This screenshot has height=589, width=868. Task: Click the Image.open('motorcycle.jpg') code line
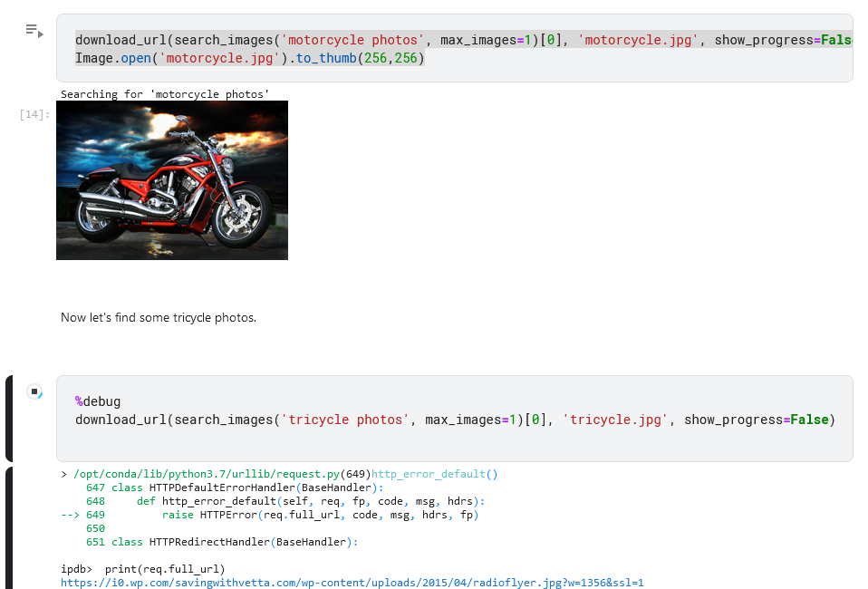coord(250,58)
